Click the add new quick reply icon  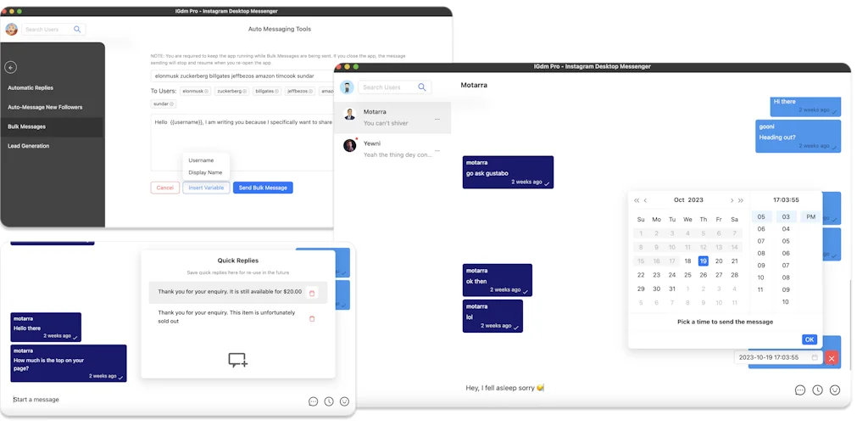238,360
